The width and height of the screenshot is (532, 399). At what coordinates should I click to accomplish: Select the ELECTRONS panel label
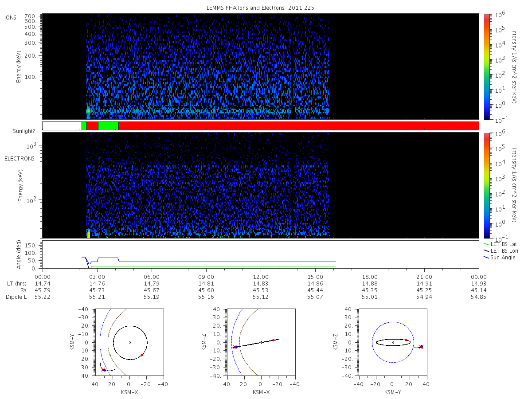[20, 159]
